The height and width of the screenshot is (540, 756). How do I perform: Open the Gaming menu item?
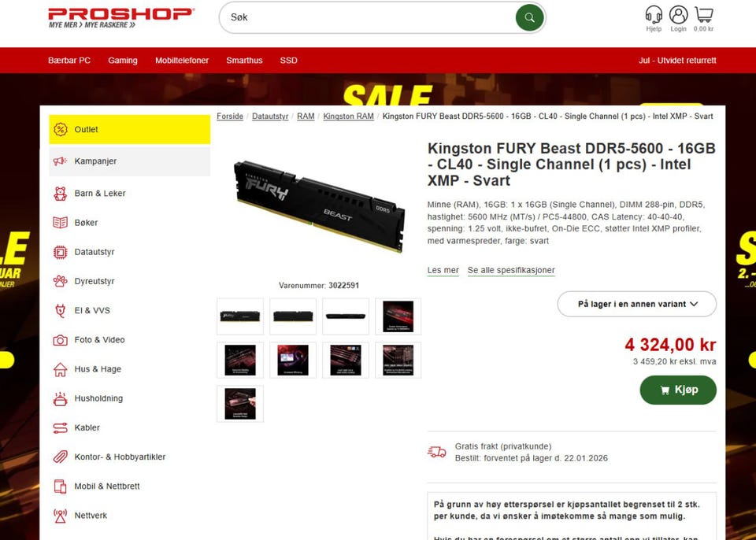(123, 61)
